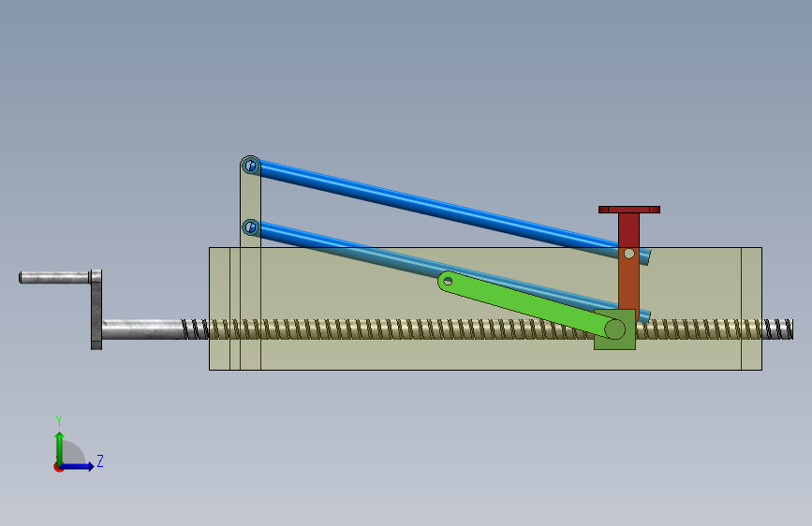Viewport: 812px width, 526px height.
Task: Click the blue Z axis arrow
Action: [x=77, y=466]
